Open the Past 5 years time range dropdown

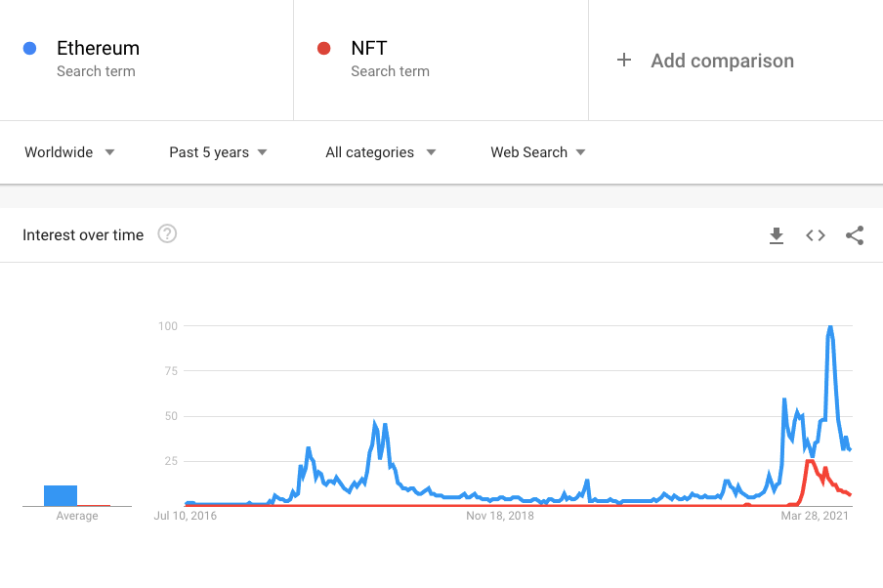(218, 152)
